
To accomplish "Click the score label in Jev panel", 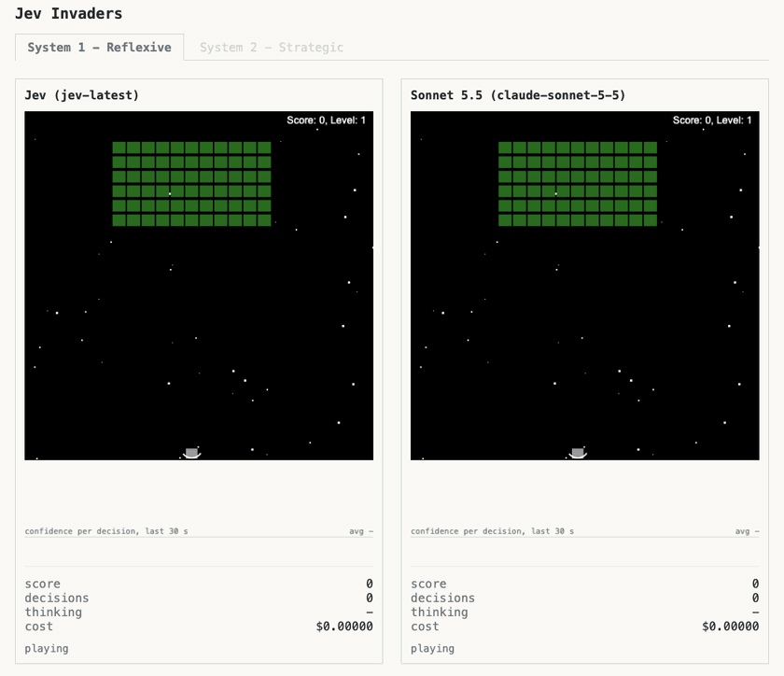I will click(x=43, y=584).
